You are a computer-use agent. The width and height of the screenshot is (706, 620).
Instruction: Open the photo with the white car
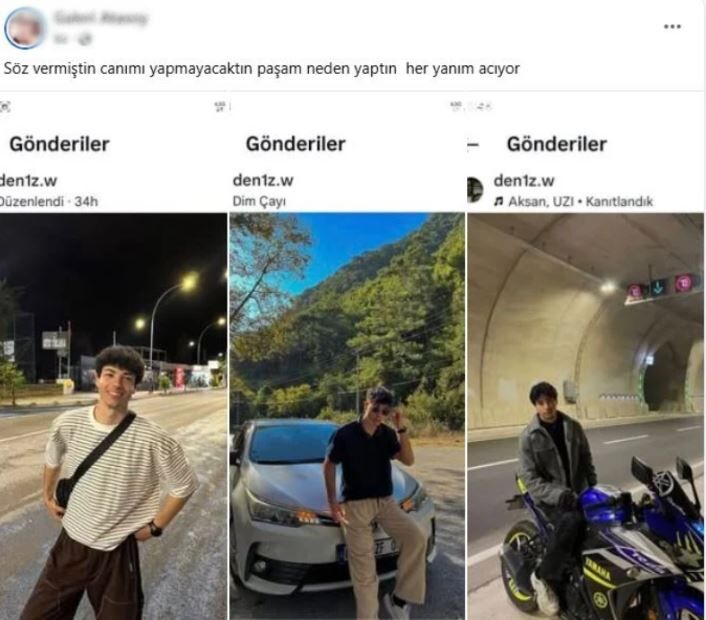pyautogui.click(x=347, y=416)
